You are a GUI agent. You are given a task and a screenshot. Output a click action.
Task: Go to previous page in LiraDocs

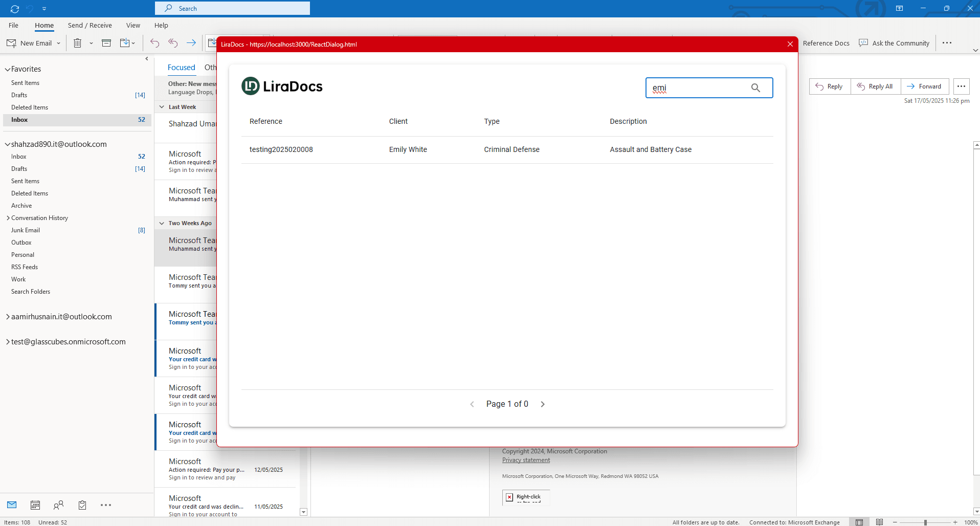[x=472, y=404]
